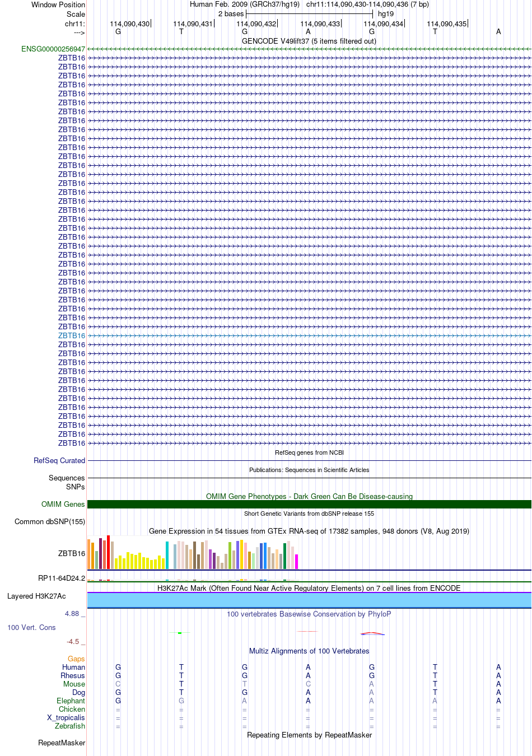
Task: Click the hg19 assembly label by scale
Action: click(x=386, y=14)
